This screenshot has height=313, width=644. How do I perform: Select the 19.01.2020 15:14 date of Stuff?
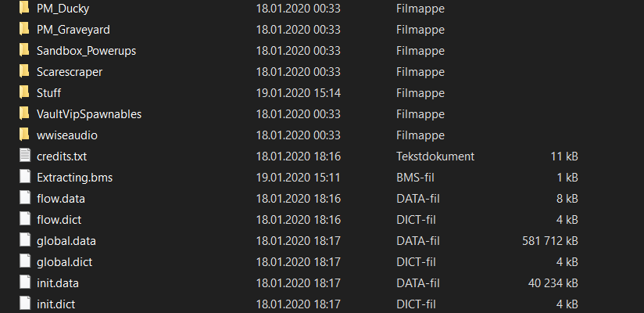(x=299, y=93)
